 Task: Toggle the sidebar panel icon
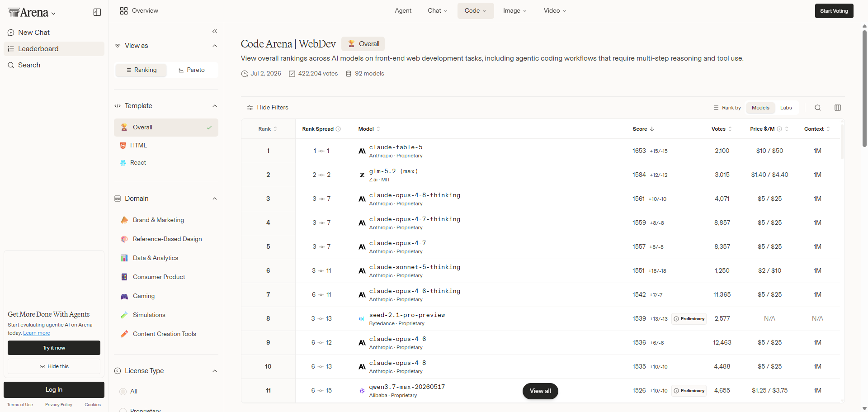tap(97, 12)
